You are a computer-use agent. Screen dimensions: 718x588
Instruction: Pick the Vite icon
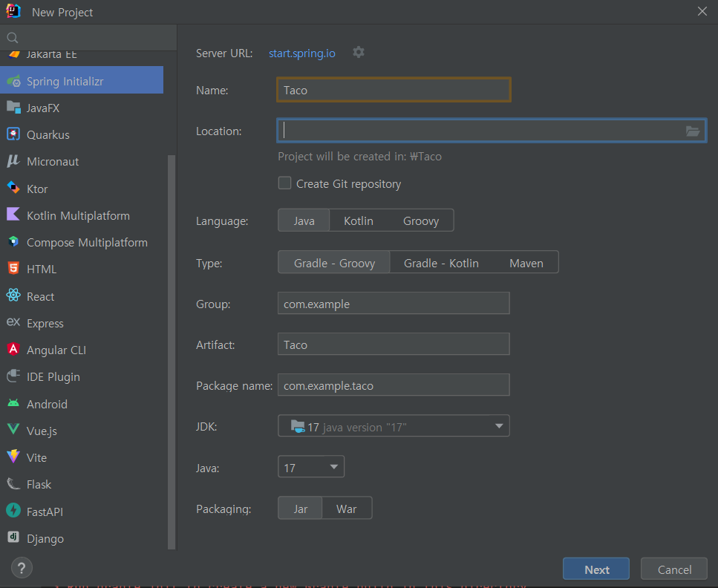[x=14, y=457]
